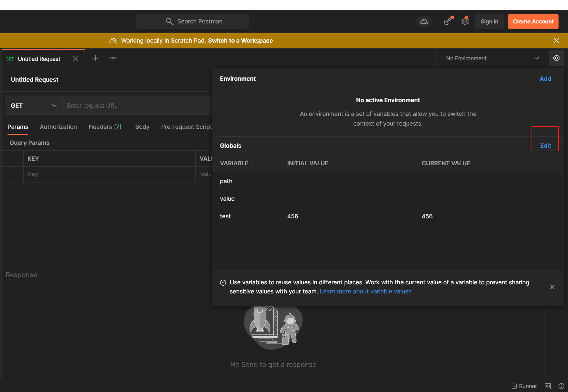Image resolution: width=568 pixels, height=392 pixels.
Task: Click the search magnifier icon
Action: (169, 21)
